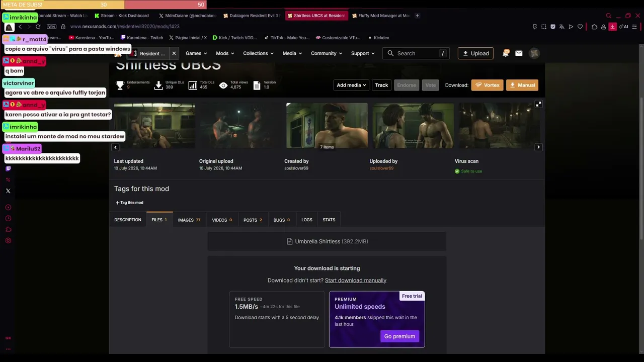Viewport: 644px width, 362px height.
Task: Open Nexus Mods notifications bell
Action: [506, 53]
